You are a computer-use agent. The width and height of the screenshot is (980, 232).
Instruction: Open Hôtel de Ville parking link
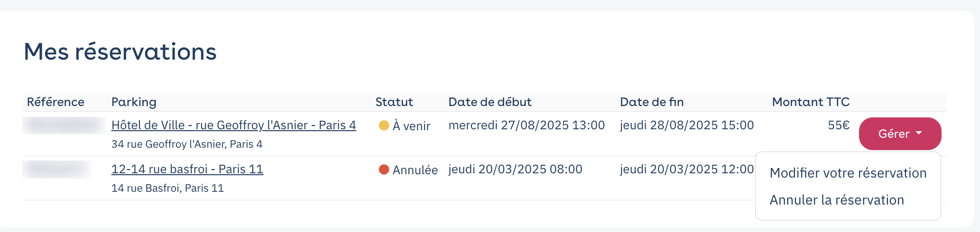tap(234, 125)
